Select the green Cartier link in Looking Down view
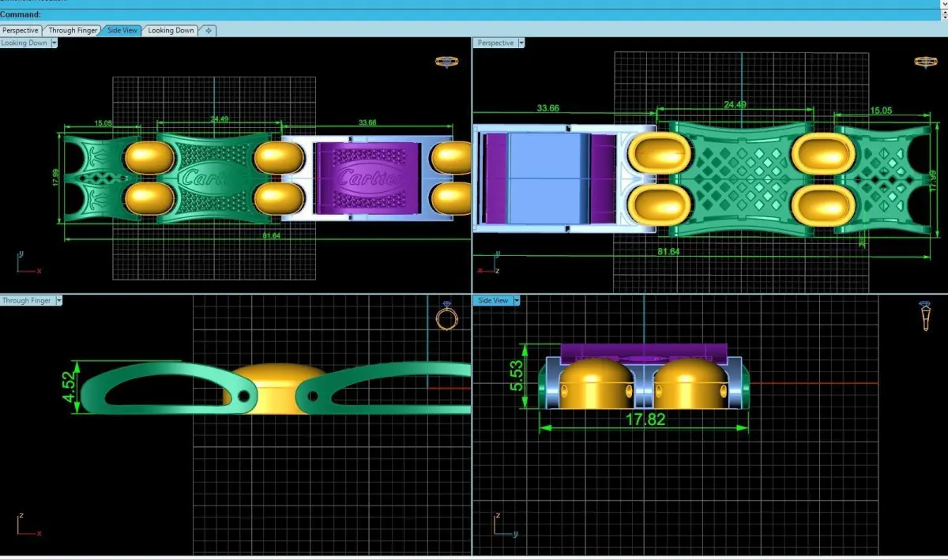Screen dimensions: 948x560 [x=213, y=178]
